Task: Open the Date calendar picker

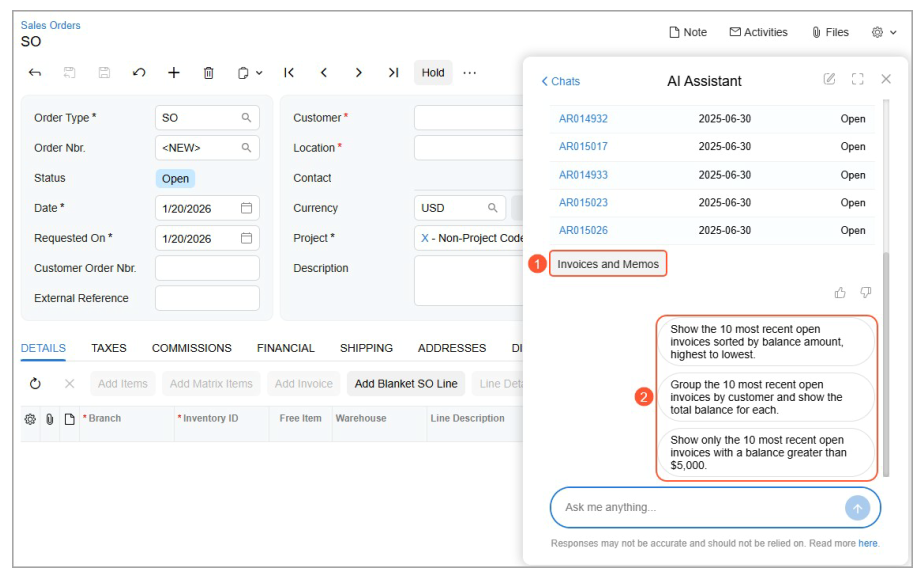Action: tap(246, 208)
